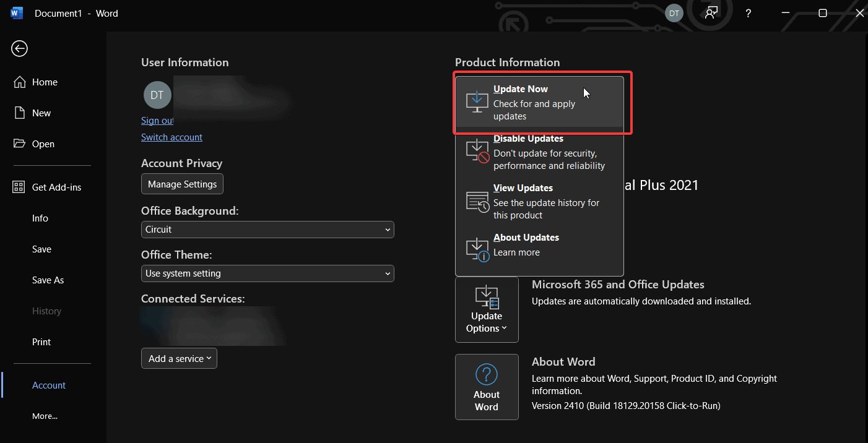Go back using the back arrow icon
The image size is (868, 443).
(x=19, y=48)
